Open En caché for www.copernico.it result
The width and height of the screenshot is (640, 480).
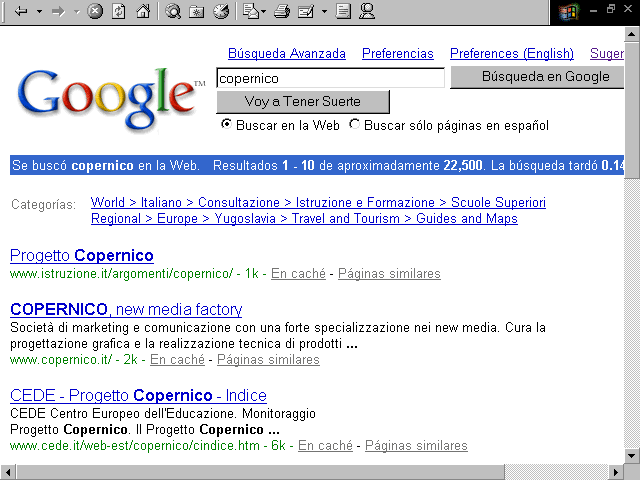[x=178, y=360]
